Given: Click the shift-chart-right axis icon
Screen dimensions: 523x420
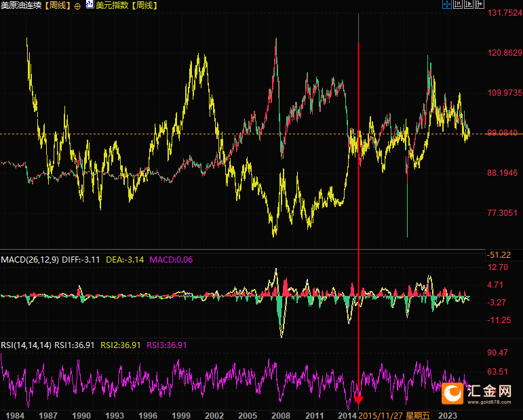Looking at the screenshot, I should click(469, 5).
